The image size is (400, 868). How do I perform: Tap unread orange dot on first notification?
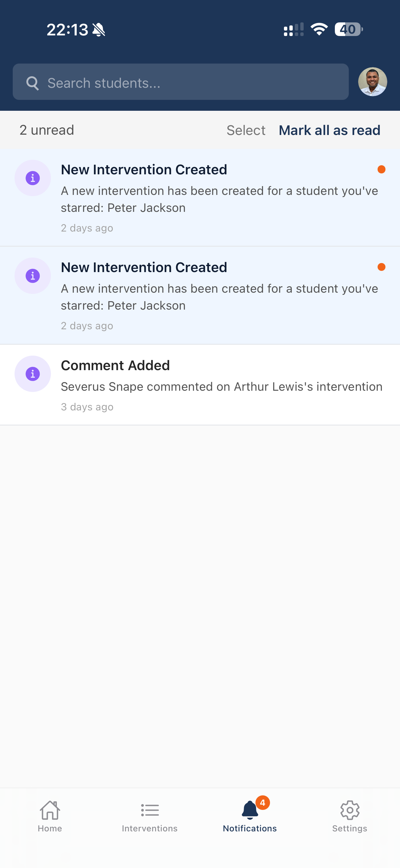382,169
